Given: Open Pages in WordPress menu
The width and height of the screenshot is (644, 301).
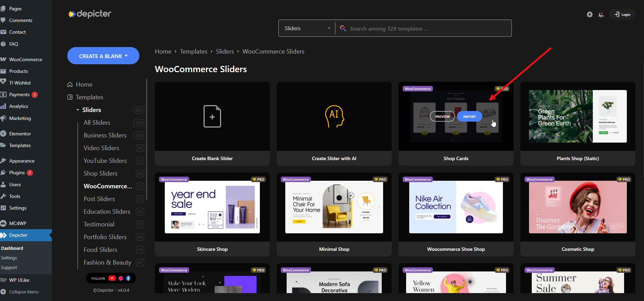Looking at the screenshot, I should [15, 9].
